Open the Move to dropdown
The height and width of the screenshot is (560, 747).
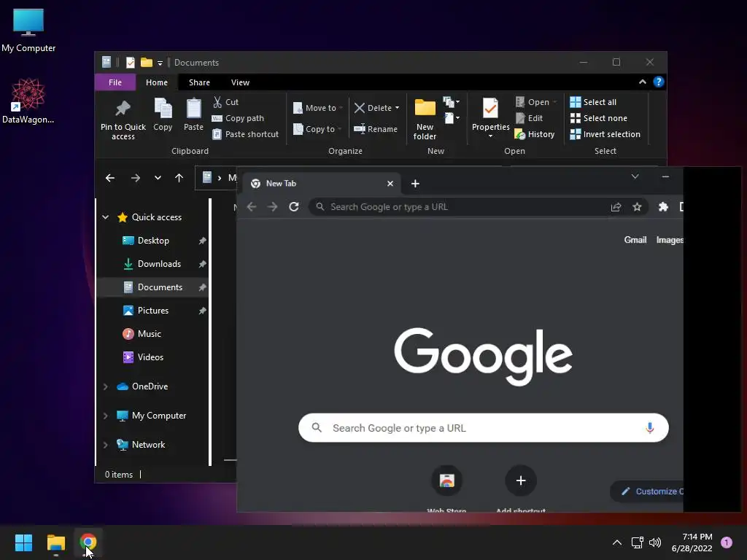point(318,108)
